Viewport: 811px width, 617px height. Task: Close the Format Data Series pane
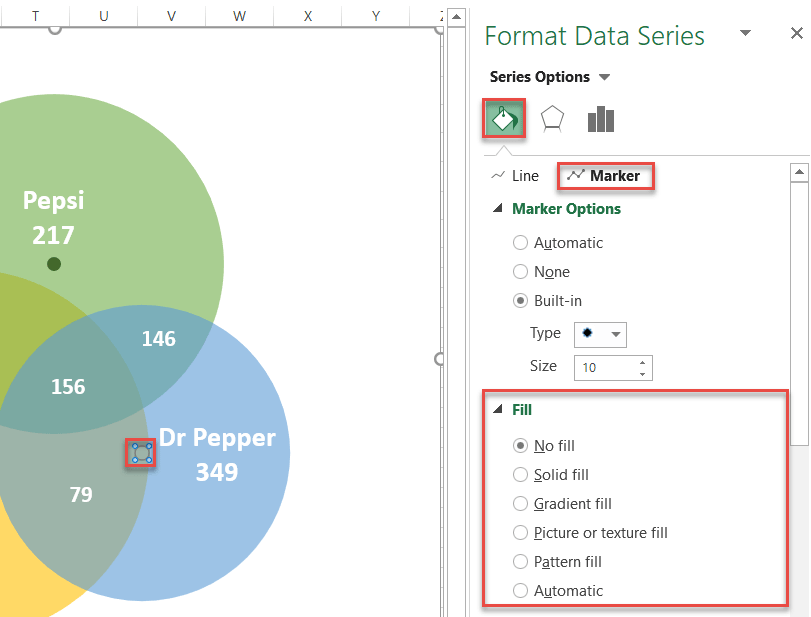796,34
